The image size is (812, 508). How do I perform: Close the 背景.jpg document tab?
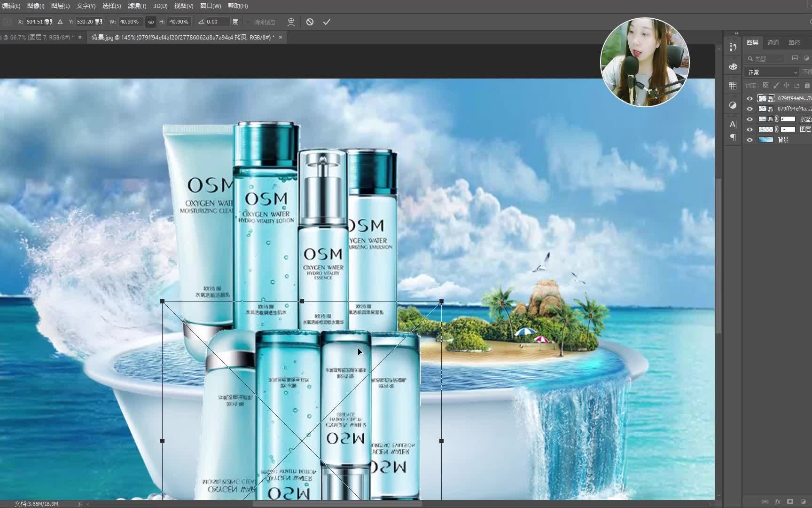[x=281, y=37]
